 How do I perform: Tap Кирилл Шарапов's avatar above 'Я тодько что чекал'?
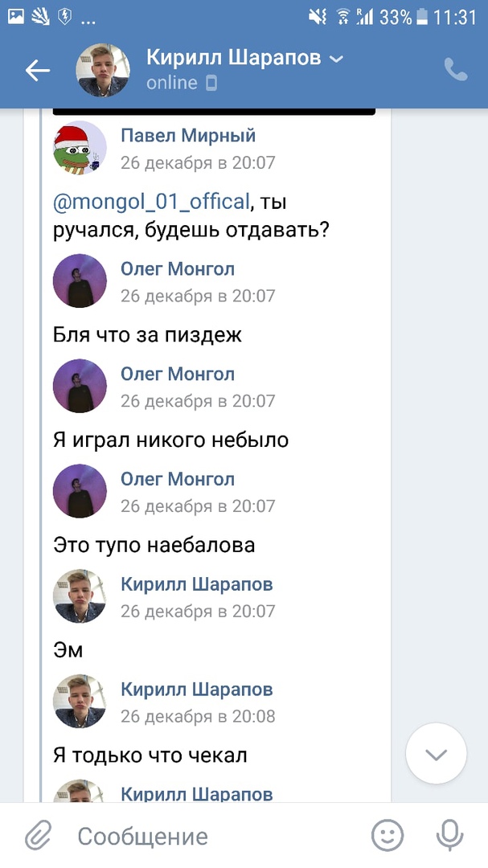(x=80, y=702)
